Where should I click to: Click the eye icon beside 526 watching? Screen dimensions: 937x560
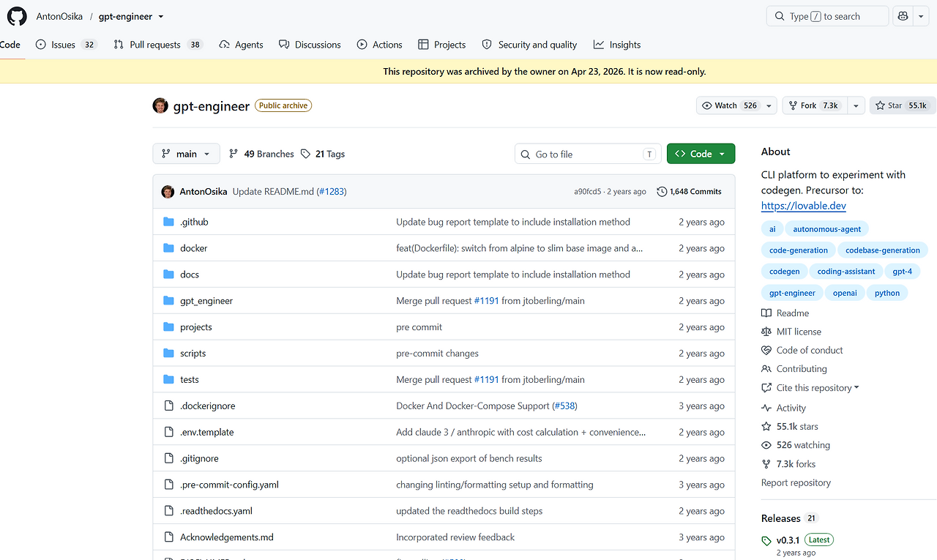click(766, 446)
